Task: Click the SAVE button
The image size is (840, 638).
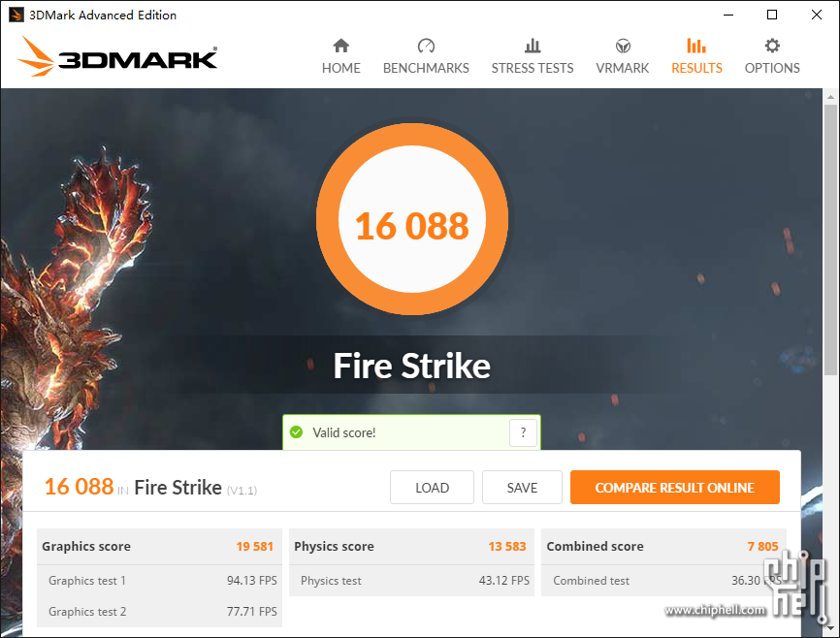Action: pyautogui.click(x=522, y=488)
